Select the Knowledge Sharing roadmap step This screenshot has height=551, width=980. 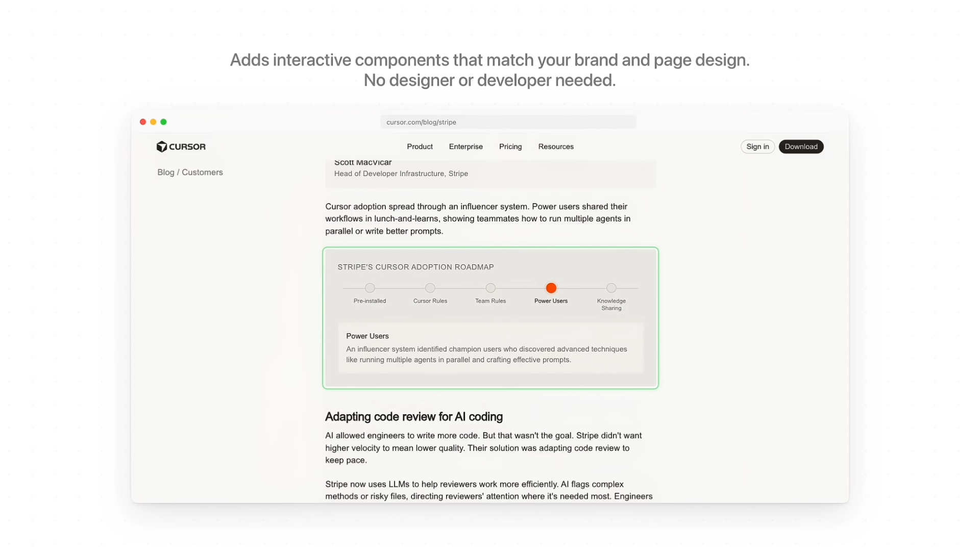611,288
